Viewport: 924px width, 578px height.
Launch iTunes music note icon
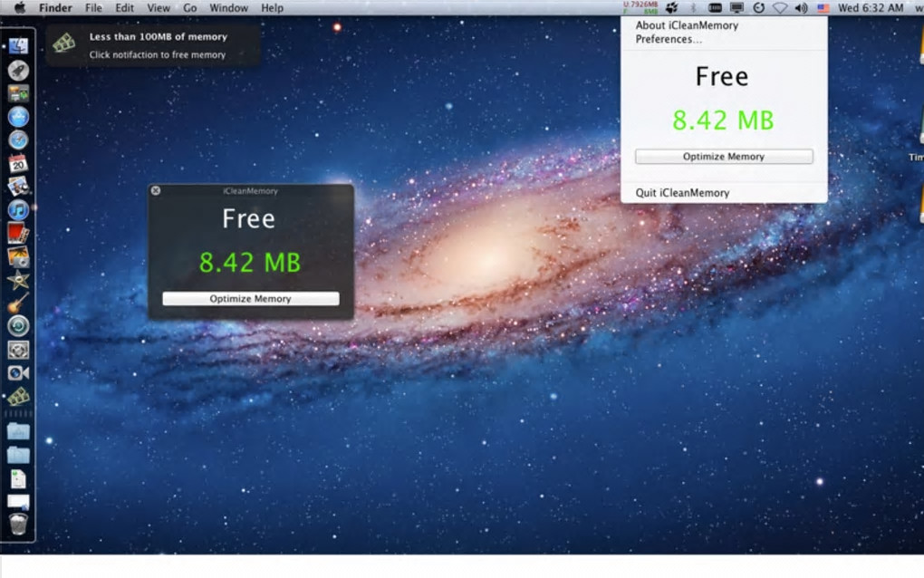point(18,210)
